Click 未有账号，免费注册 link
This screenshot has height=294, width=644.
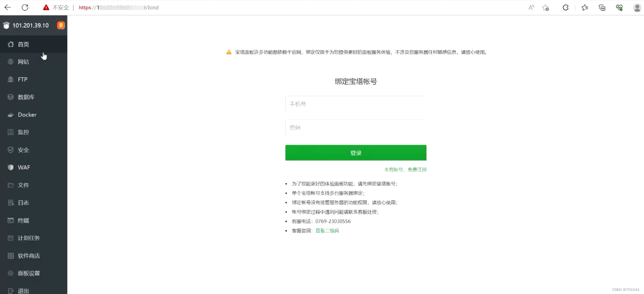pos(405,169)
